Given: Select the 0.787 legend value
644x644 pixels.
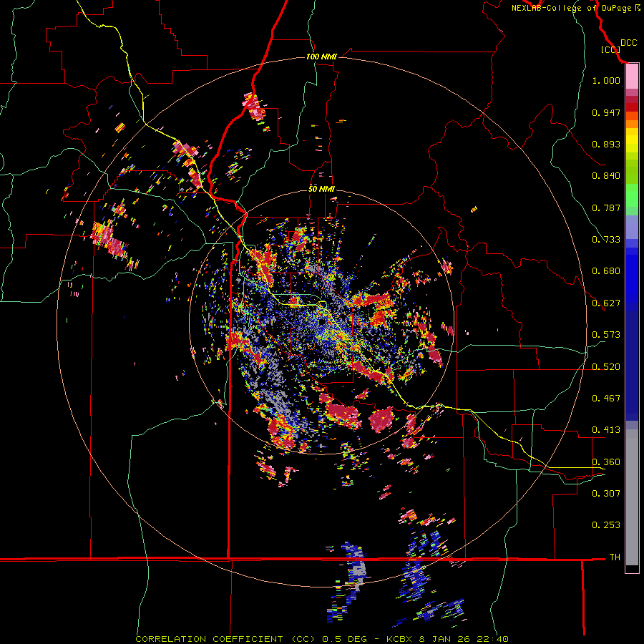Looking at the screenshot, I should point(606,208).
